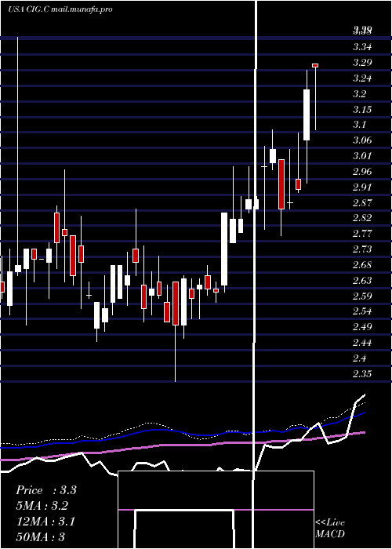Click the long red candle below 3.01
This screenshot has height=549, width=392.
click(281, 184)
